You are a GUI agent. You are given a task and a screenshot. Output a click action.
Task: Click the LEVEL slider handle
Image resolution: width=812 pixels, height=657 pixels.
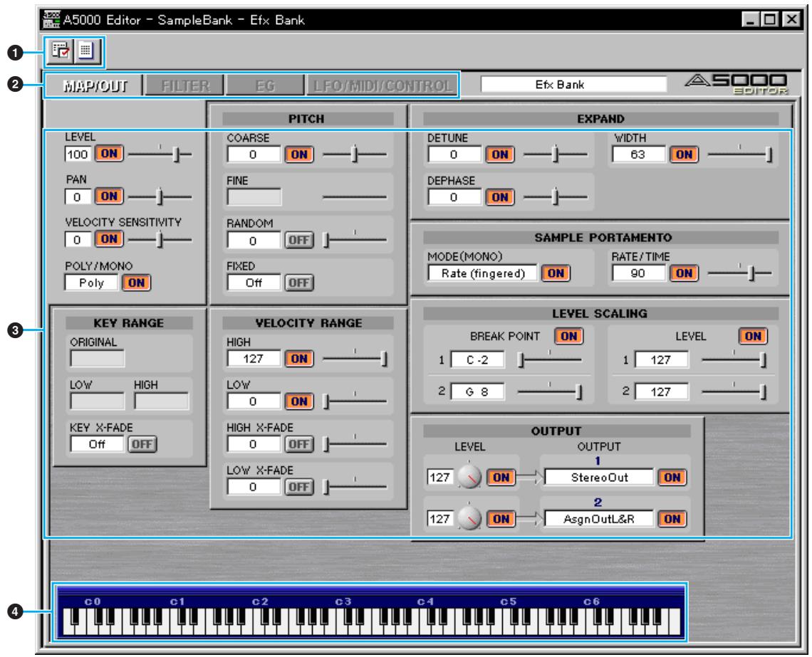[x=176, y=154]
